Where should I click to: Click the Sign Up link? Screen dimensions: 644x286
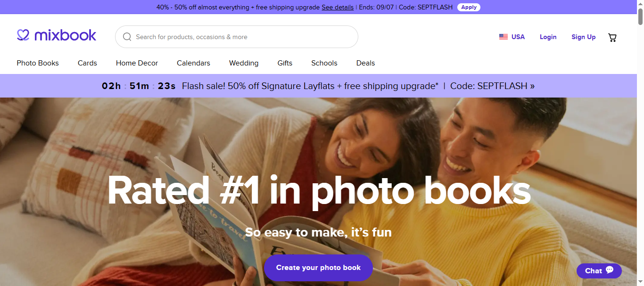pyautogui.click(x=583, y=37)
